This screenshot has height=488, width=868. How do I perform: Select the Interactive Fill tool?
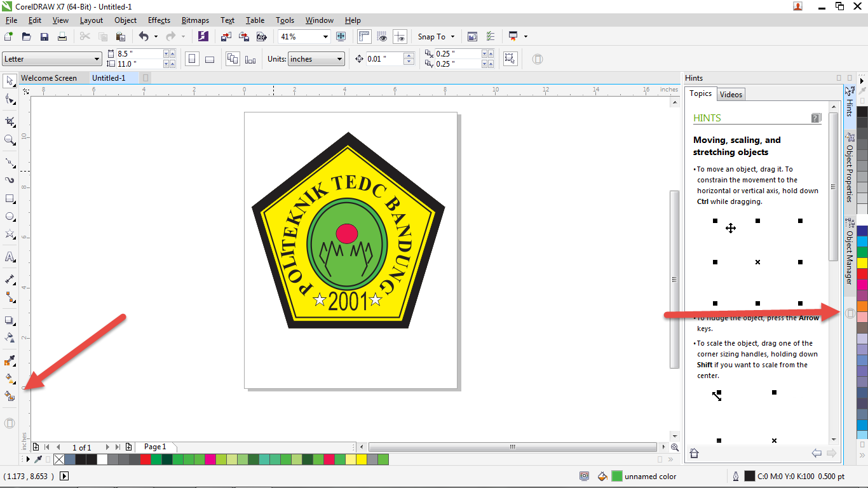pyautogui.click(x=10, y=379)
